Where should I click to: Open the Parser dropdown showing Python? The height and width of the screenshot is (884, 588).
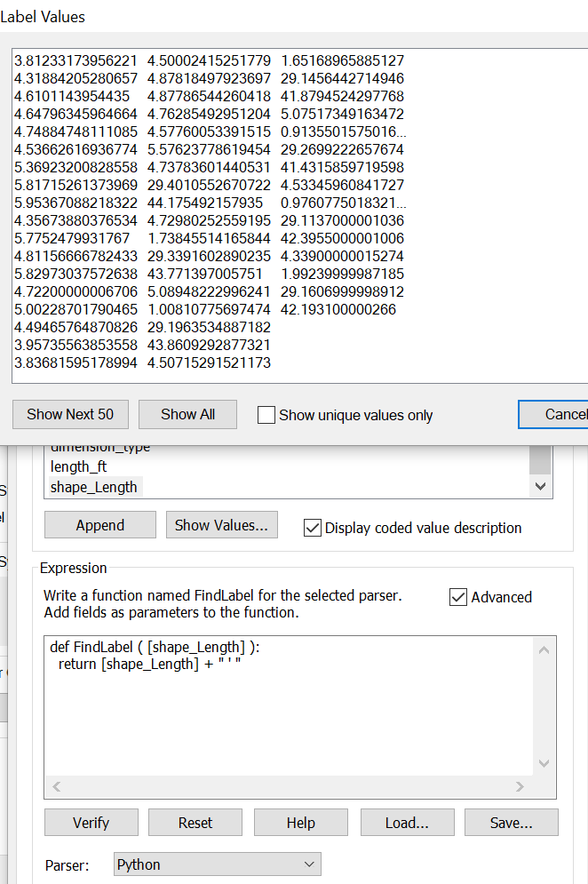click(218, 864)
